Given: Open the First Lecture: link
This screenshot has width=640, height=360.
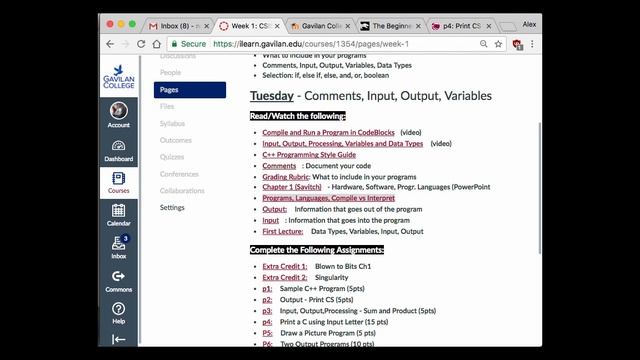Looking at the screenshot, I should coord(283,231).
